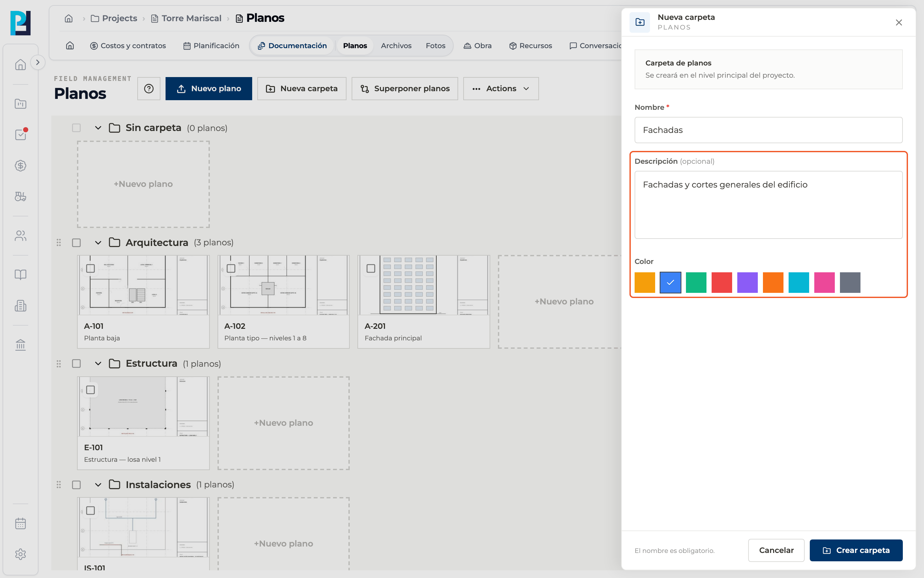Check the Sin carpeta folder checkbox

point(76,128)
